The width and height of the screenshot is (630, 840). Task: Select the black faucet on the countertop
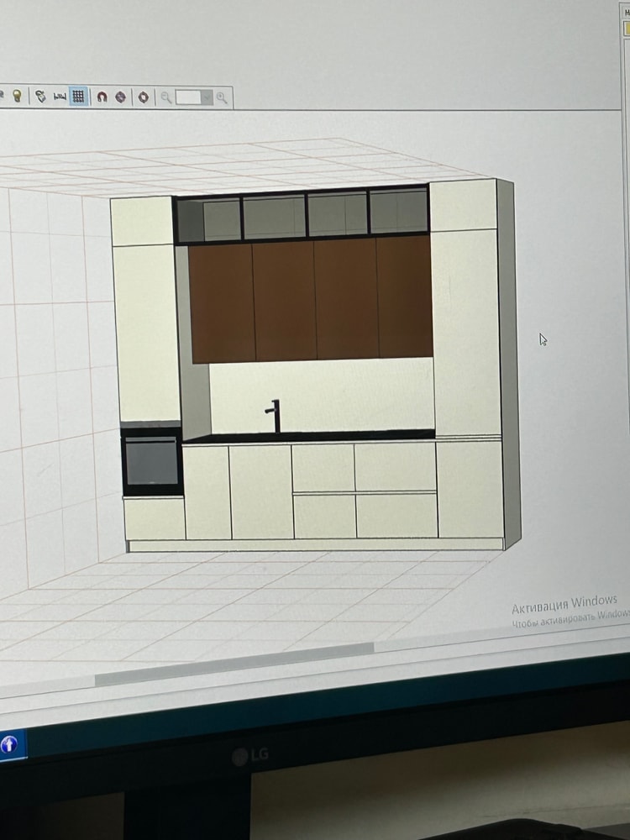(275, 417)
